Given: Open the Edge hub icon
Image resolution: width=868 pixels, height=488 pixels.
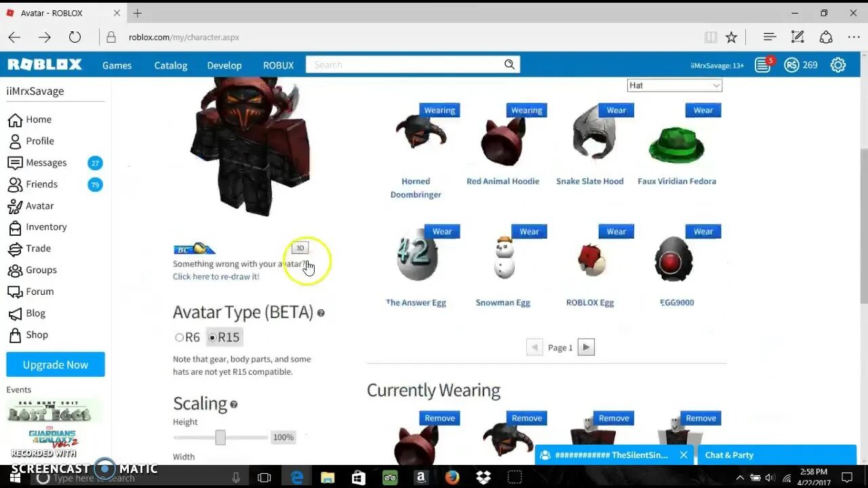Looking at the screenshot, I should (769, 37).
